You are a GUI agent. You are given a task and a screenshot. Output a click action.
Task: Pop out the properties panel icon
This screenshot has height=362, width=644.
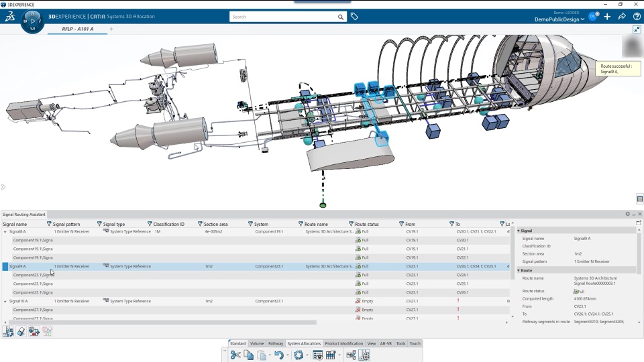coord(638,223)
